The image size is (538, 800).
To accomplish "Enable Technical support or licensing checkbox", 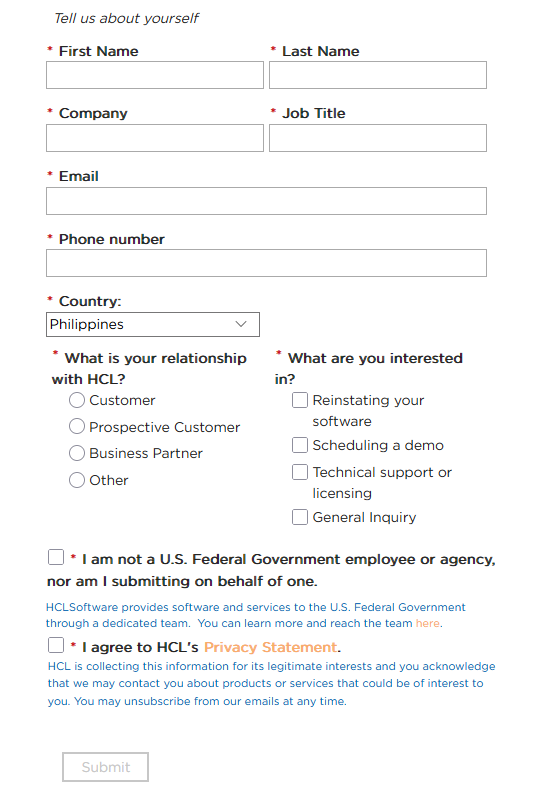I will tap(300, 472).
